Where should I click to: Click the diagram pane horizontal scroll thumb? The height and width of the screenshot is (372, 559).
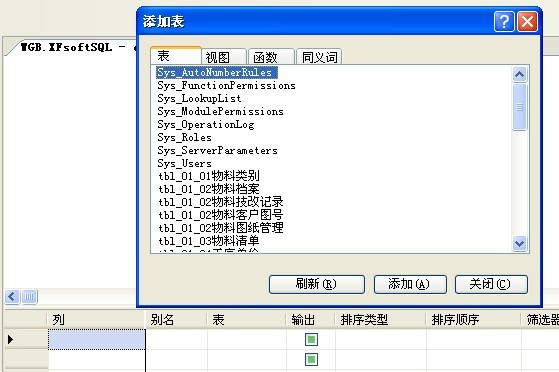click(x=29, y=296)
